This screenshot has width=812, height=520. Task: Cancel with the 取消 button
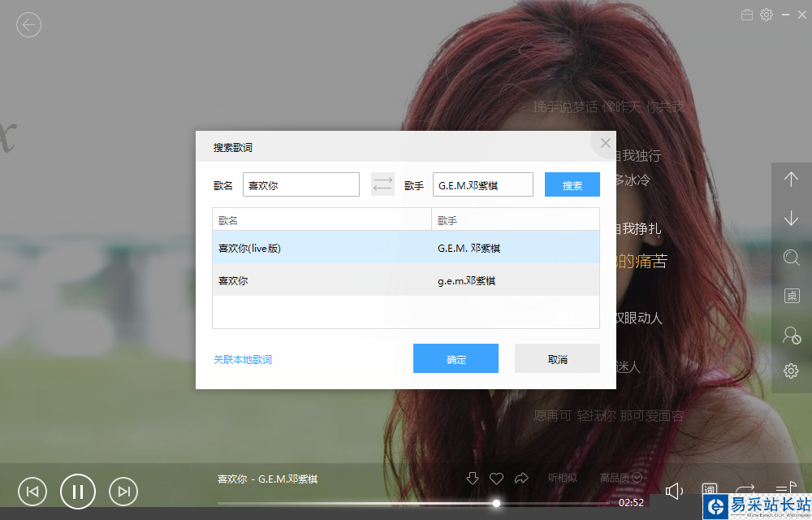(557, 358)
